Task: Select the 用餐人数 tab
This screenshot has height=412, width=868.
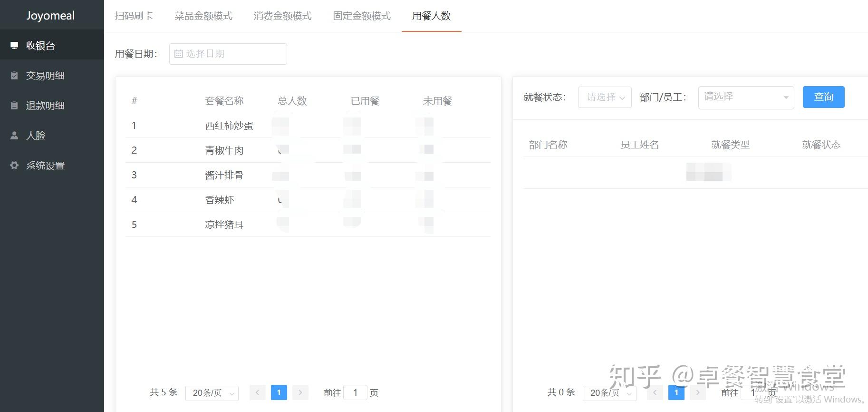Action: coord(432,16)
